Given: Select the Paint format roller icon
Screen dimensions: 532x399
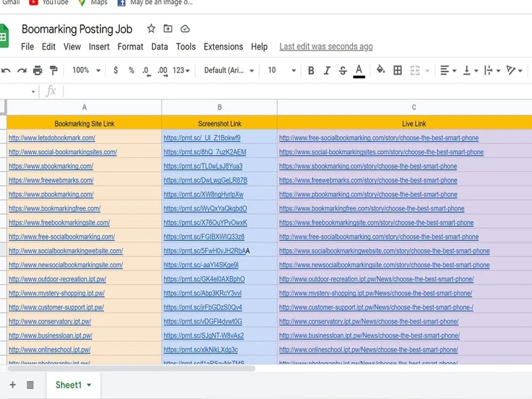Looking at the screenshot, I should [x=53, y=70].
